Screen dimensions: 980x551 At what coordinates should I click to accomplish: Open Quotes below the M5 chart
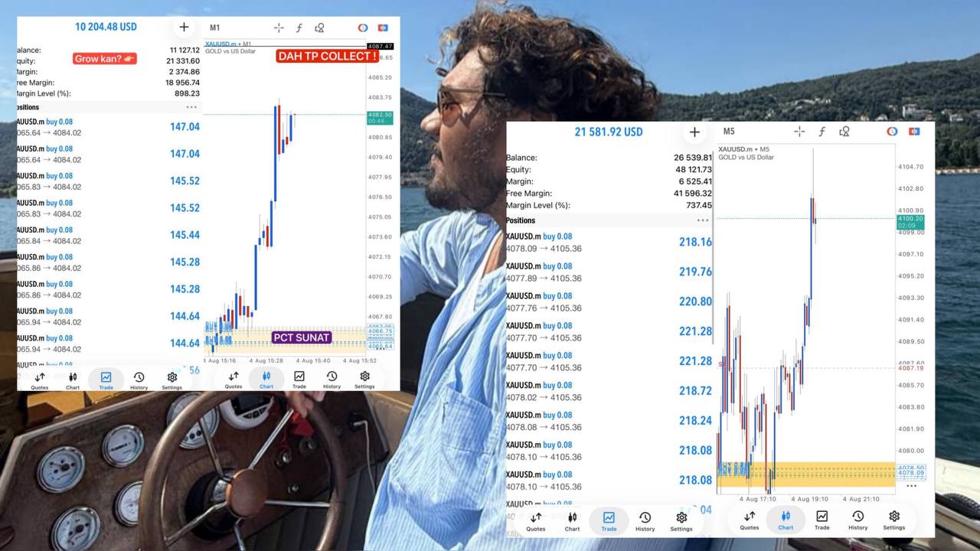pyautogui.click(x=750, y=520)
